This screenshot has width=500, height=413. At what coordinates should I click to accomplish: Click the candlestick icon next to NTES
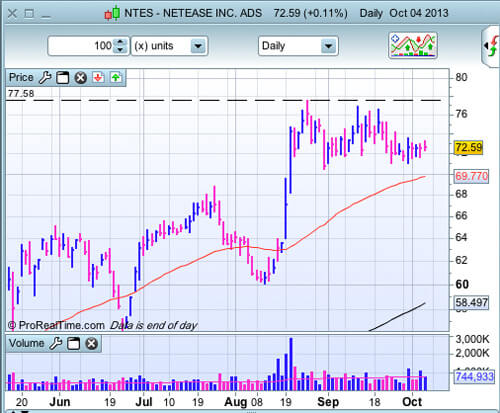point(112,13)
